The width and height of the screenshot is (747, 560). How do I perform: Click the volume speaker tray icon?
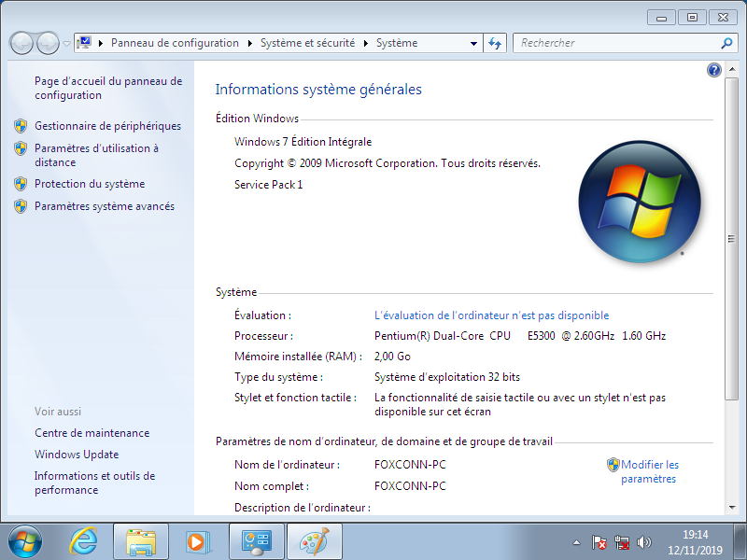point(644,542)
